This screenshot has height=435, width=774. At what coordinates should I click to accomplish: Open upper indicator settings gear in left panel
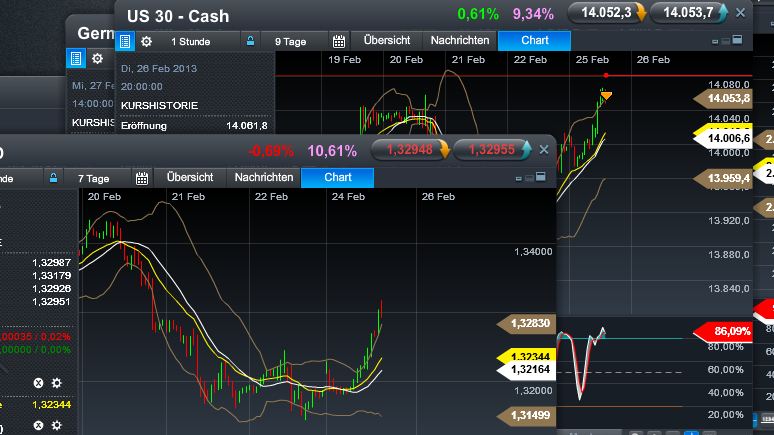(57, 383)
